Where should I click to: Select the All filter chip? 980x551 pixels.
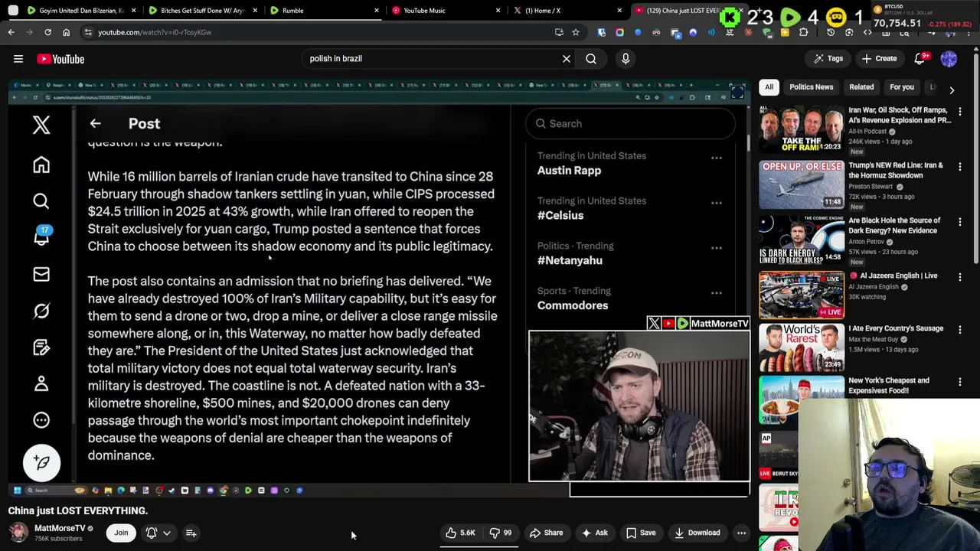(769, 87)
